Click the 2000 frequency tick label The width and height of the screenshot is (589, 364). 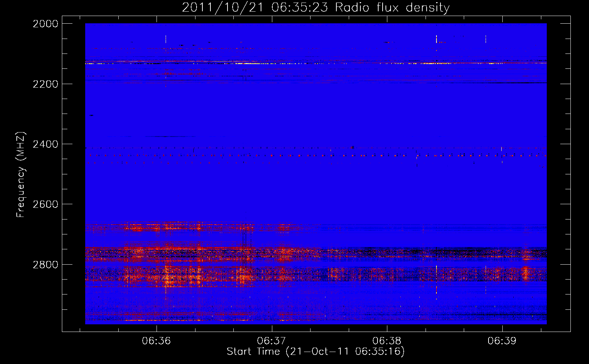(46, 24)
